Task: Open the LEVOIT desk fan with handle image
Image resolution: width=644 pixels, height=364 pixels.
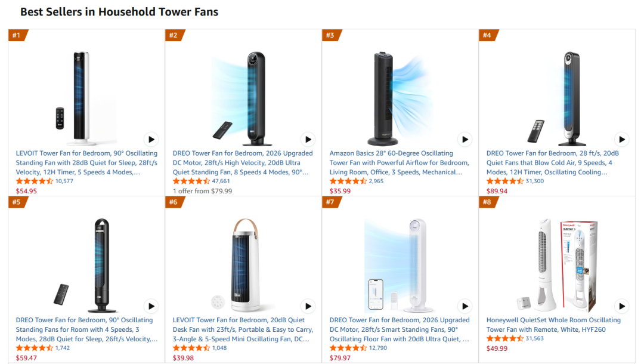Action: [x=243, y=266]
